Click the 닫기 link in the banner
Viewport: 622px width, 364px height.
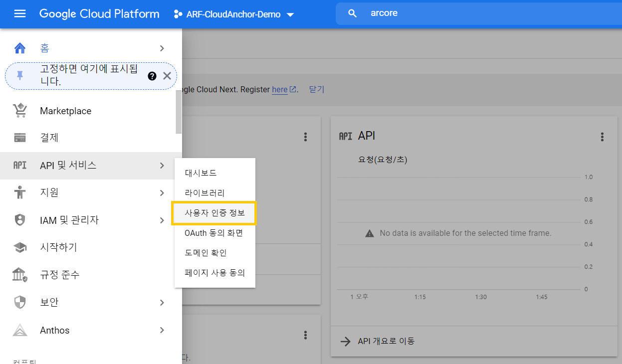click(317, 90)
